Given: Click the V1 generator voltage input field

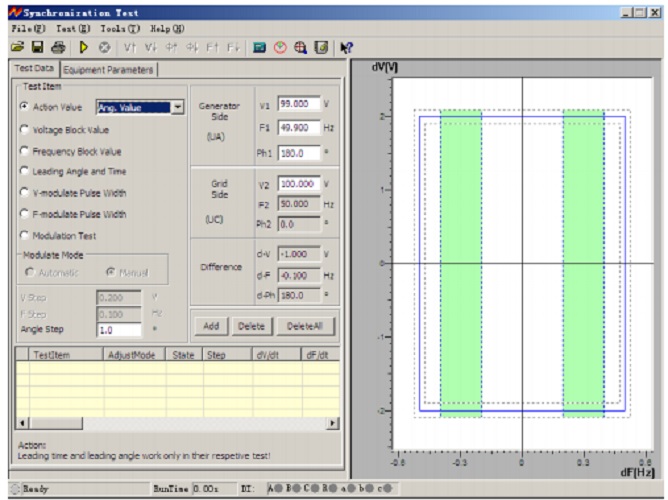Looking at the screenshot, I should coord(300,104).
